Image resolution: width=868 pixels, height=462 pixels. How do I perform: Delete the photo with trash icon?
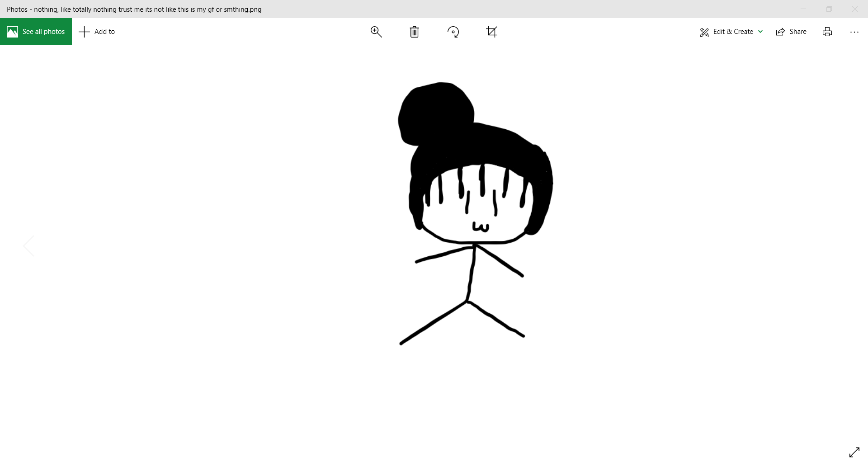point(414,32)
